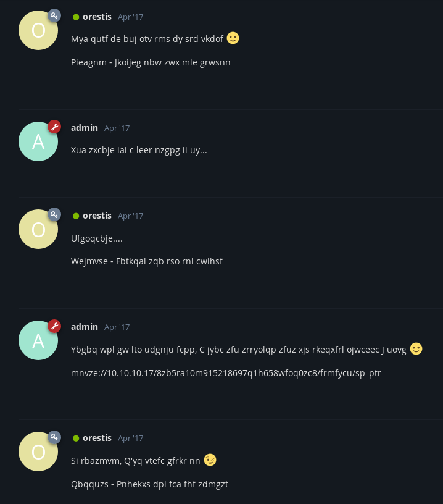The image size is (443, 504).
Task: Click the orestis 'O' avatar beside the 'Ufgoqcbje' post
Action: pos(38,229)
